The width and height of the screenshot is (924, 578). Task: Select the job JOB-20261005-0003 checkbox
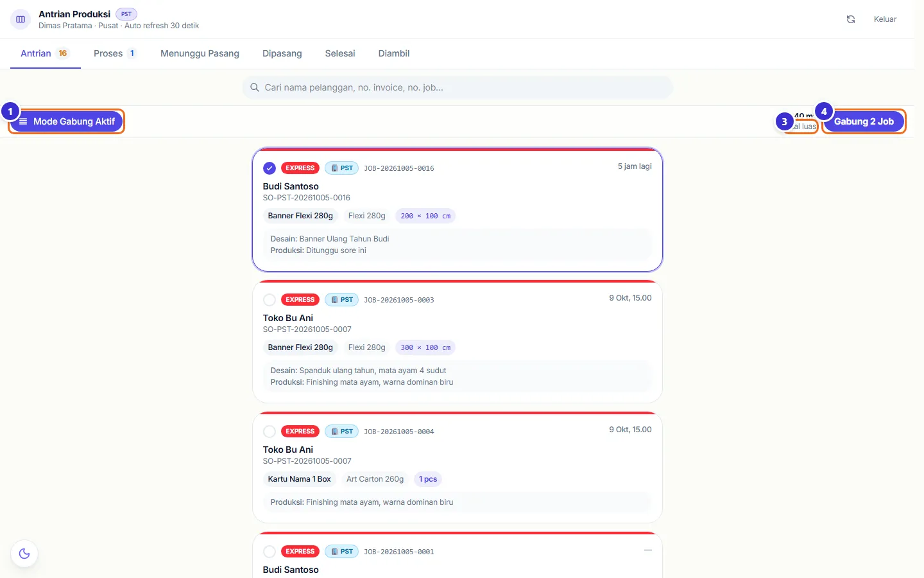pyautogui.click(x=269, y=300)
